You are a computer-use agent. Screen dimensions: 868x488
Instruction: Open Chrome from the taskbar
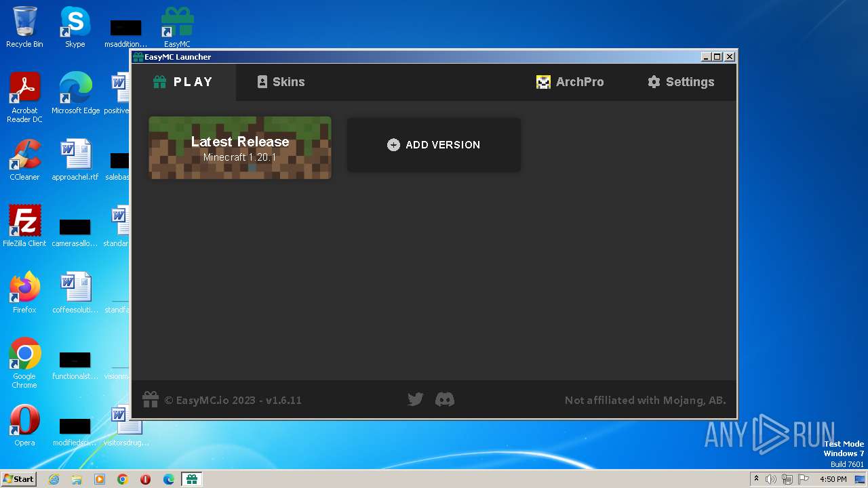pos(123,479)
